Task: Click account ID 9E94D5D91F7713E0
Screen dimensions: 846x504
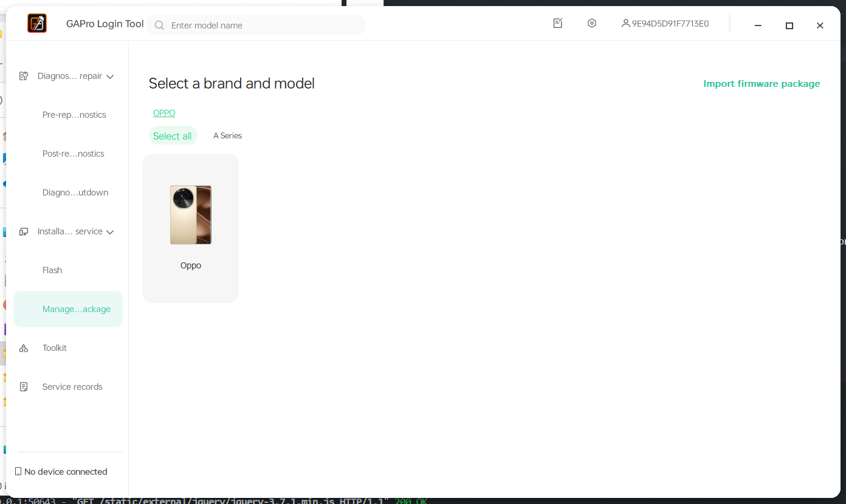Action: [670, 24]
